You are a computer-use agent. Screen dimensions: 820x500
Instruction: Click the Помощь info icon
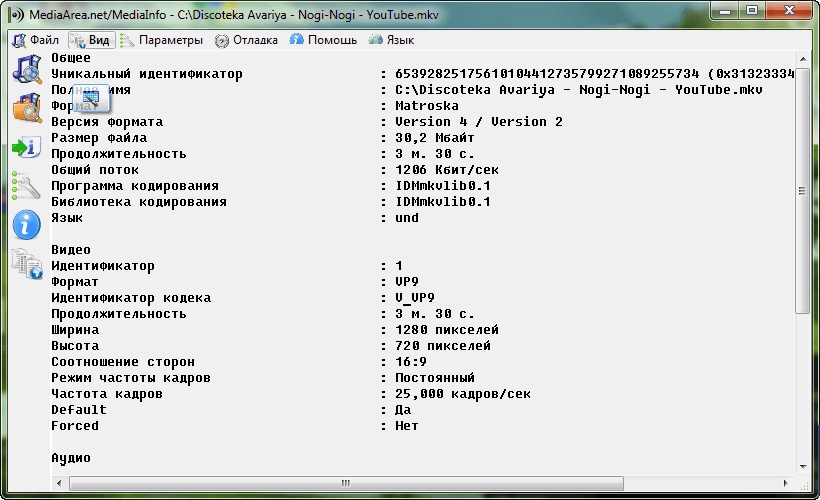297,40
